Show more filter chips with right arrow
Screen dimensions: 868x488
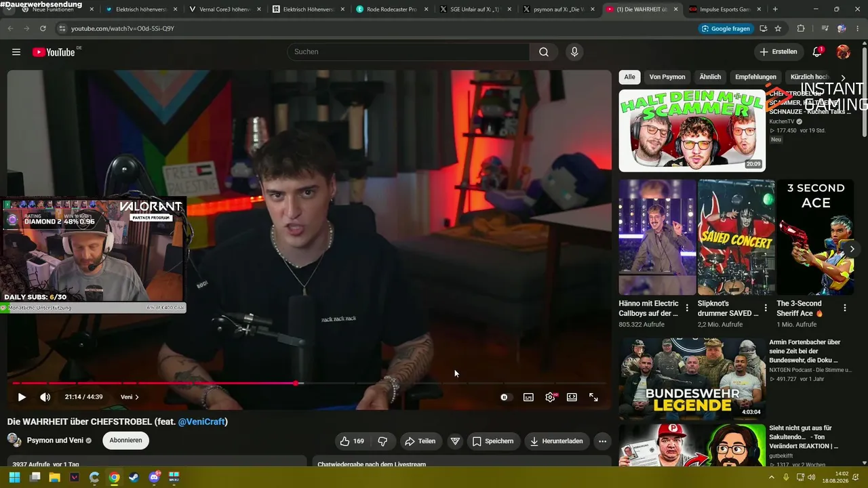tap(843, 77)
